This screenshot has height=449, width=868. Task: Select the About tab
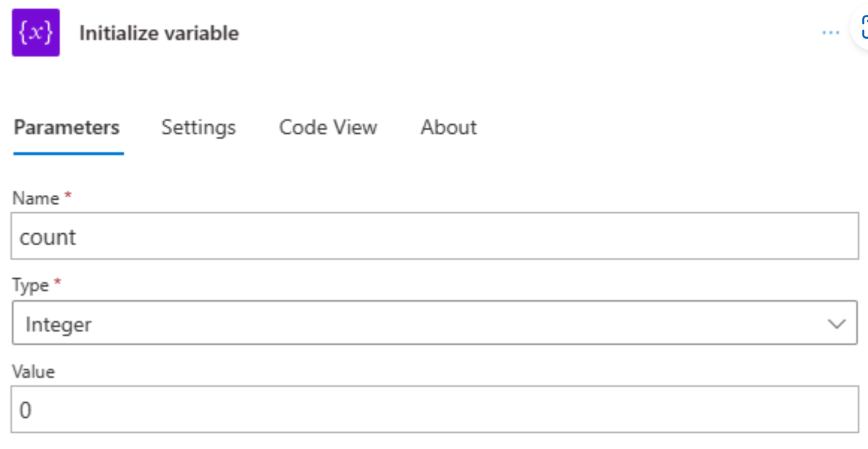tap(448, 127)
